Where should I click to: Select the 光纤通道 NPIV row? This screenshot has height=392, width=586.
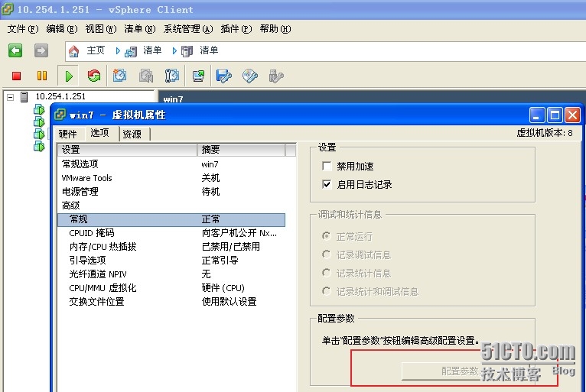coord(171,274)
